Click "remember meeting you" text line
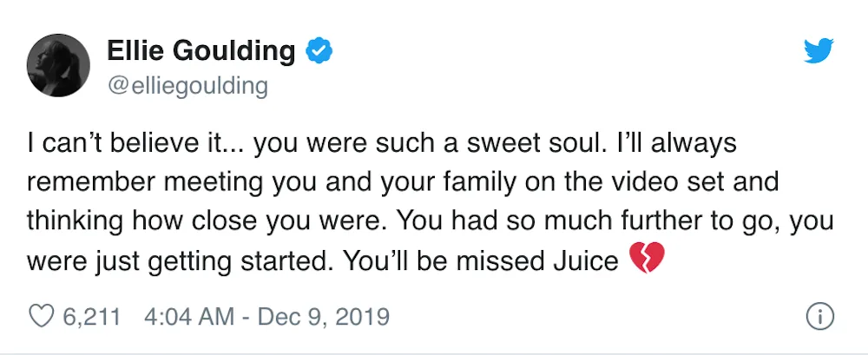Viewport: 868px width, 355px height. [x=173, y=182]
